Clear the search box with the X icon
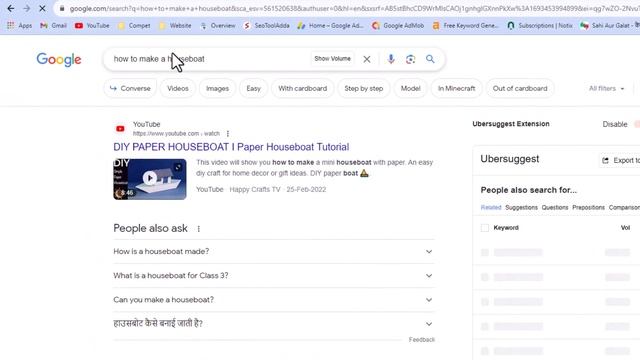Image resolution: width=640 pixels, height=360 pixels. (367, 59)
